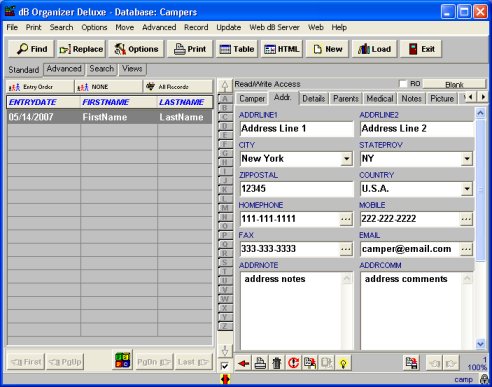Click the FAX ellipsis button
Image resolution: width=492 pixels, height=387 pixels.
click(x=346, y=249)
